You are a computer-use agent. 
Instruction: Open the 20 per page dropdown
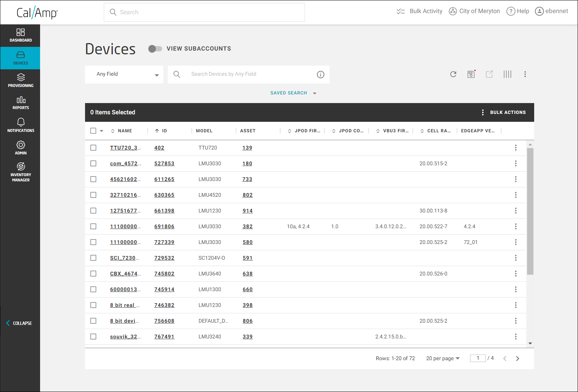pyautogui.click(x=443, y=358)
